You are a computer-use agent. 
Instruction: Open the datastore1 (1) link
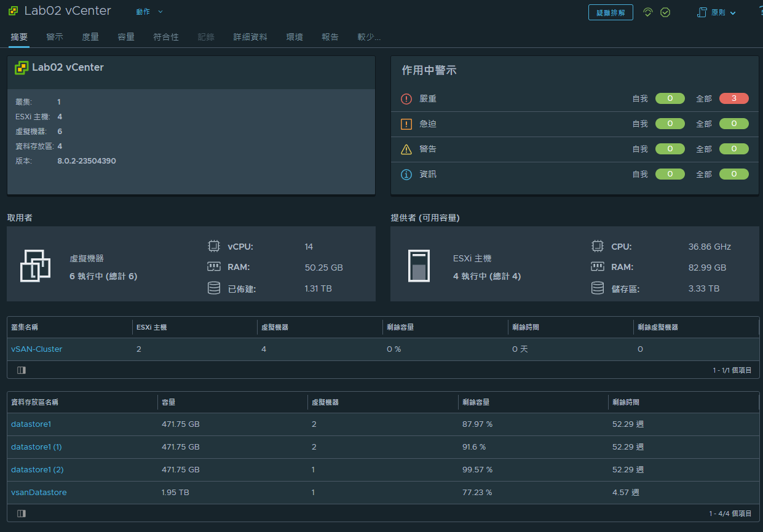point(36,447)
